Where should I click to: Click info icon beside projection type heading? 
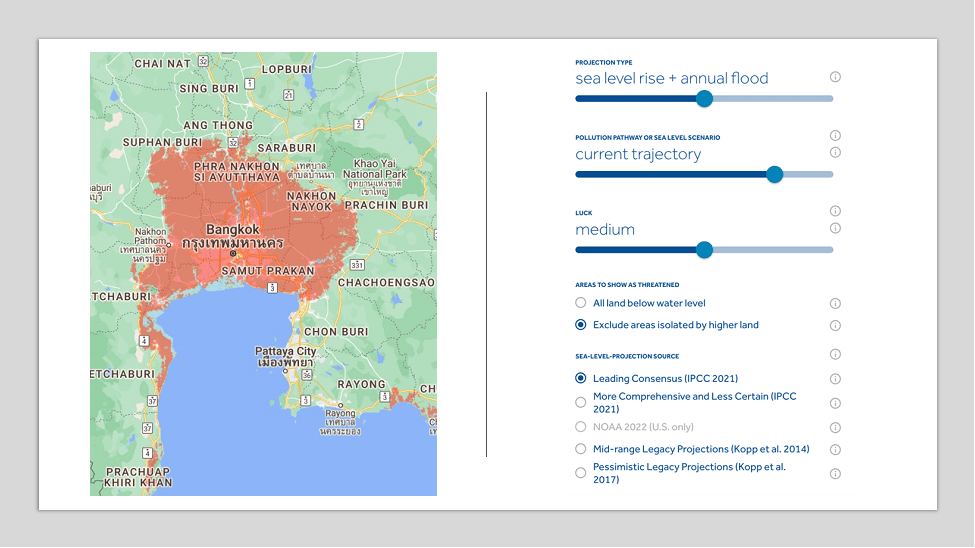pos(835,77)
